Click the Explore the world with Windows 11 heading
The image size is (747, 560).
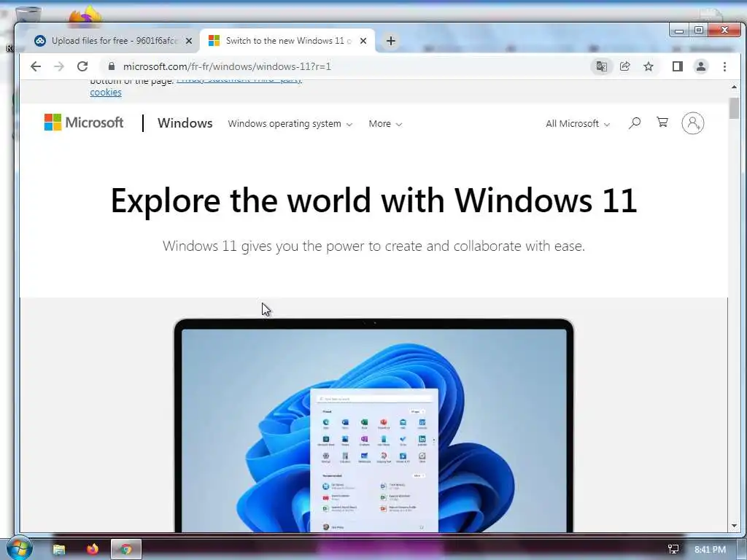pos(374,200)
